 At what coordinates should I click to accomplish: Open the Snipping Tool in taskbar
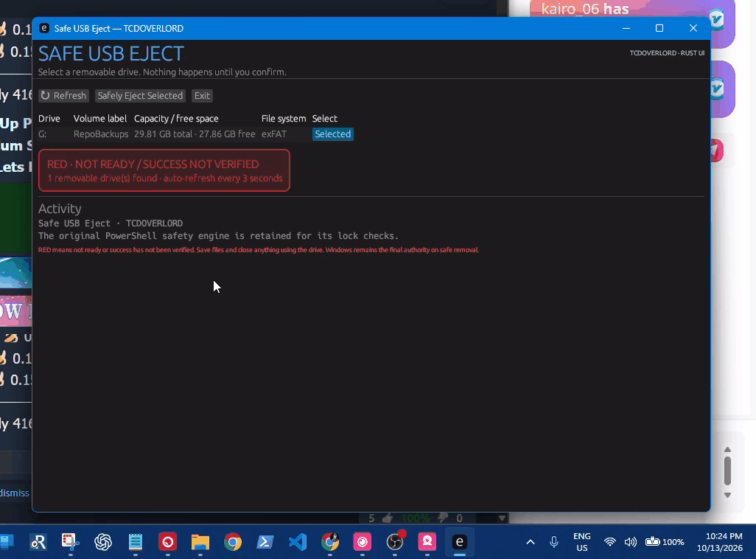pyautogui.click(x=71, y=542)
